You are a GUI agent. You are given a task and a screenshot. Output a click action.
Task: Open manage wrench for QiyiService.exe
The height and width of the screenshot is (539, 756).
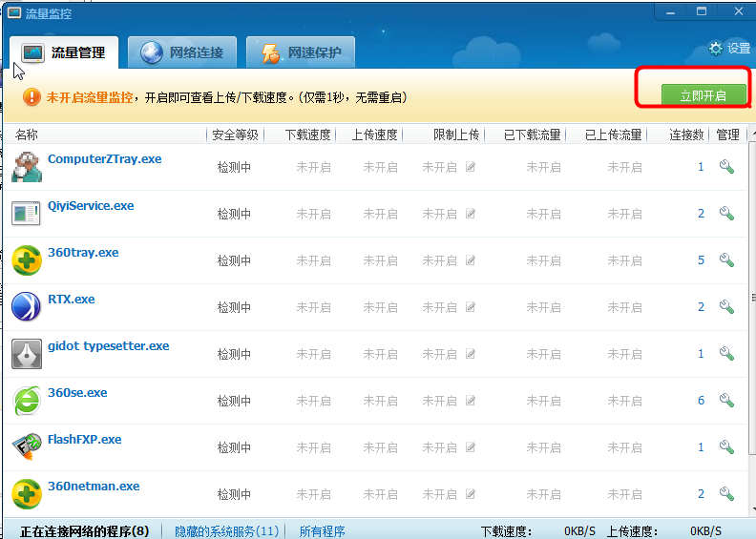pyautogui.click(x=726, y=214)
